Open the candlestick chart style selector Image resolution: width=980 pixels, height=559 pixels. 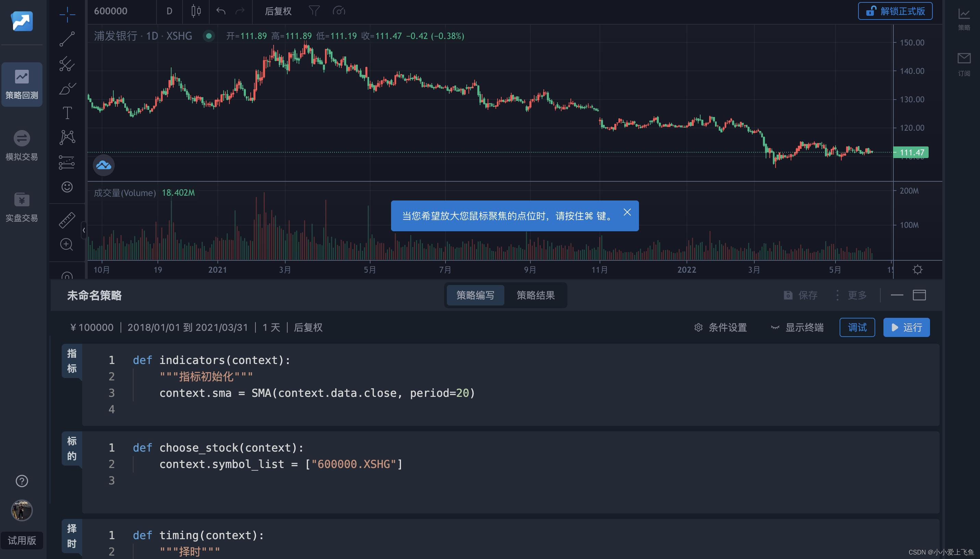pos(196,11)
